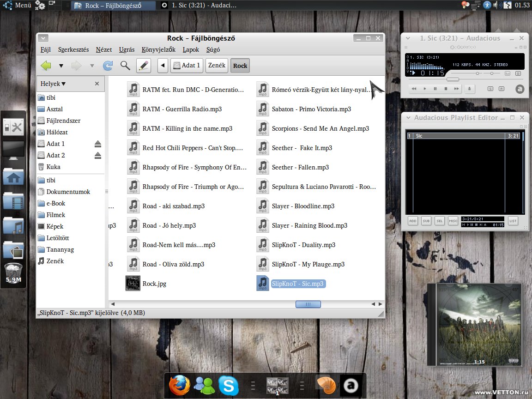Open the Fájl menu
532x399 pixels.
(x=45, y=49)
